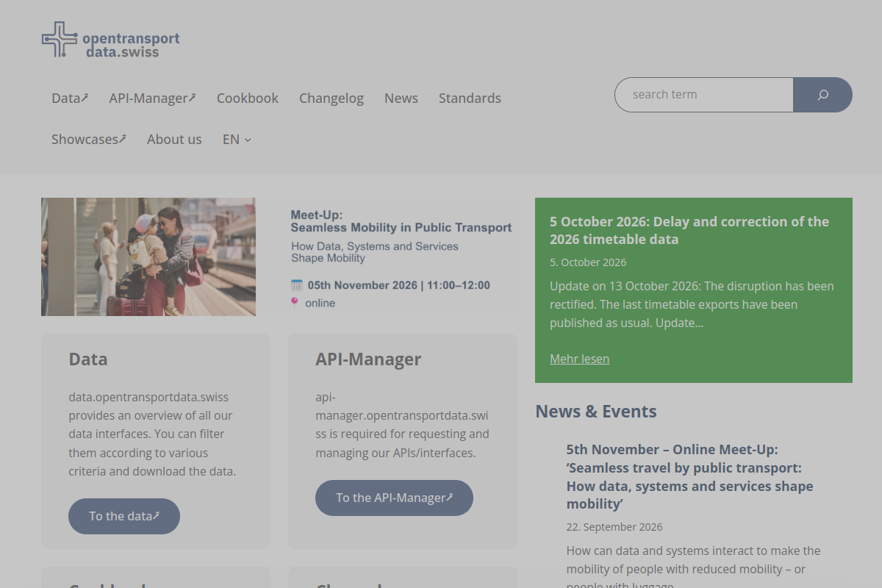Click 'Seamless Mobility in Public Transport' banner title
Viewport: 882px width, 588px height.
[x=401, y=228]
